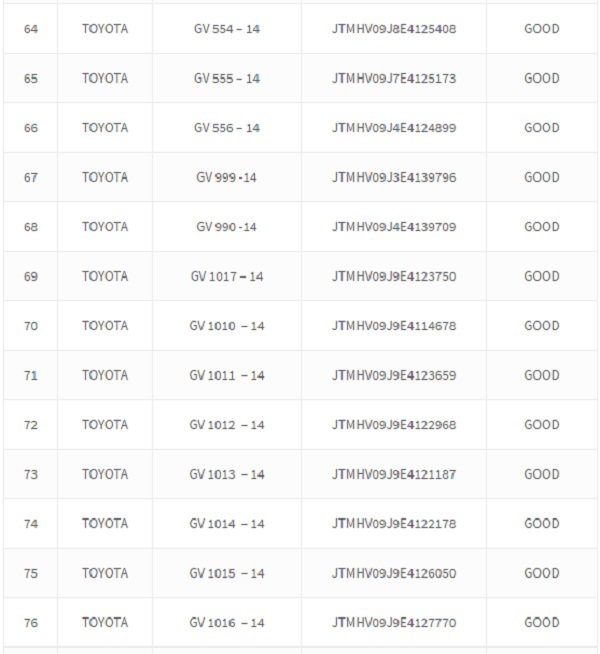
Task: Click chassis number JTMHV09J9E4114678
Action: (x=394, y=326)
